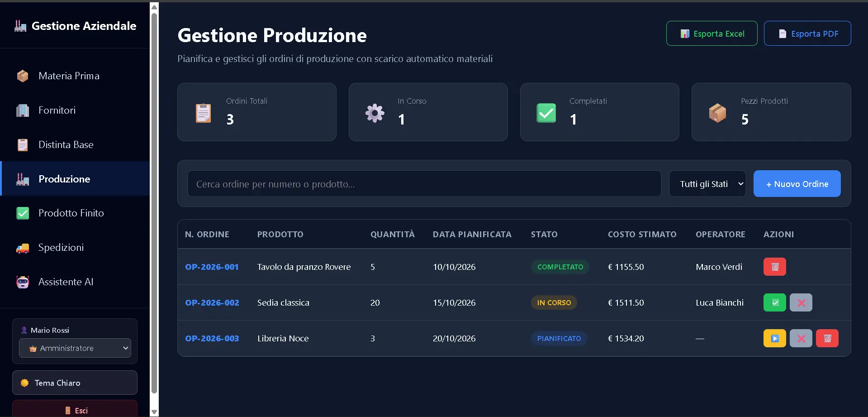Image resolution: width=868 pixels, height=417 pixels.
Task: Switch theme with Tema Chiaro toggle
Action: 75,383
